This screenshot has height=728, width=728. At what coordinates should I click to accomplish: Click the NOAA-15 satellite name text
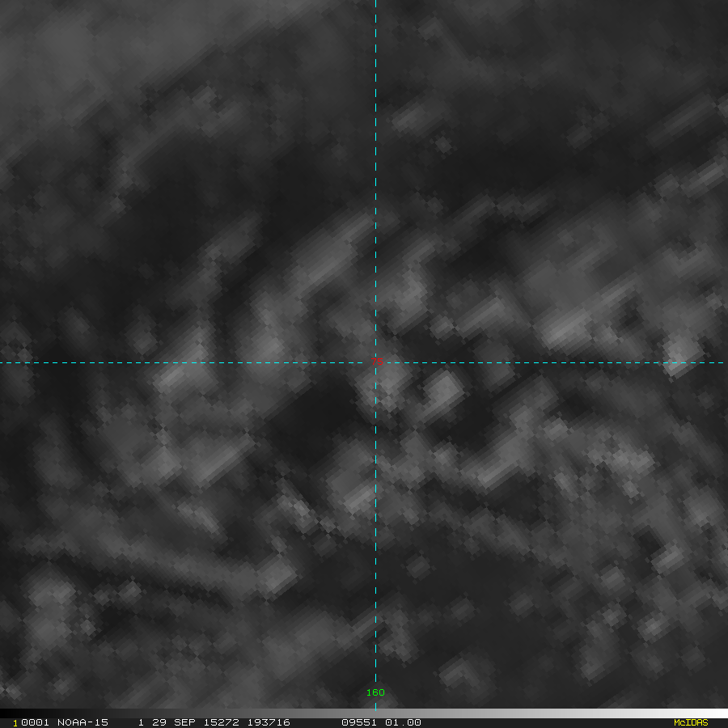83,722
